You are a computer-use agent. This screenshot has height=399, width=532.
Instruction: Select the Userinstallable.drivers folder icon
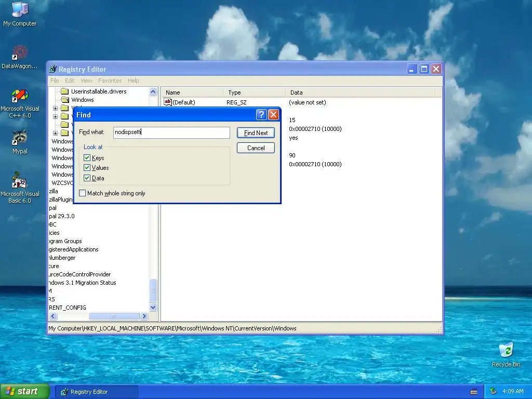(65, 91)
